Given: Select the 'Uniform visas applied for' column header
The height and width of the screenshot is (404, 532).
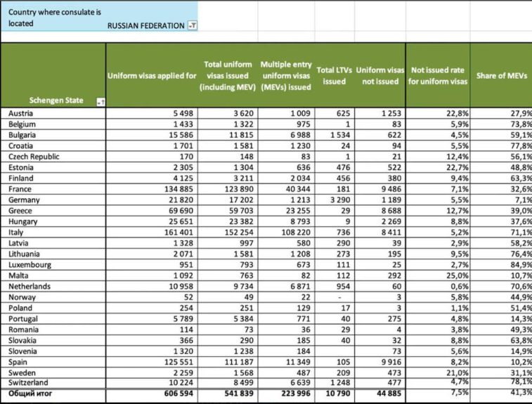Looking at the screenshot, I should 152,75.
